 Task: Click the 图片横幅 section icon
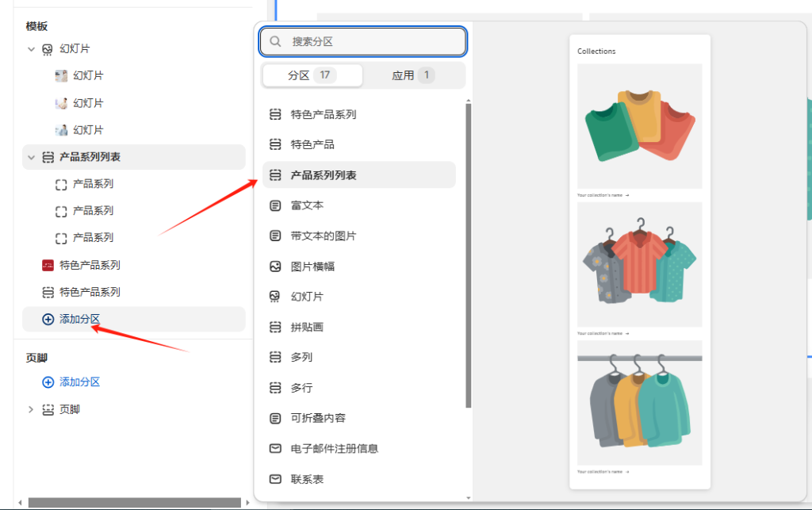point(274,266)
